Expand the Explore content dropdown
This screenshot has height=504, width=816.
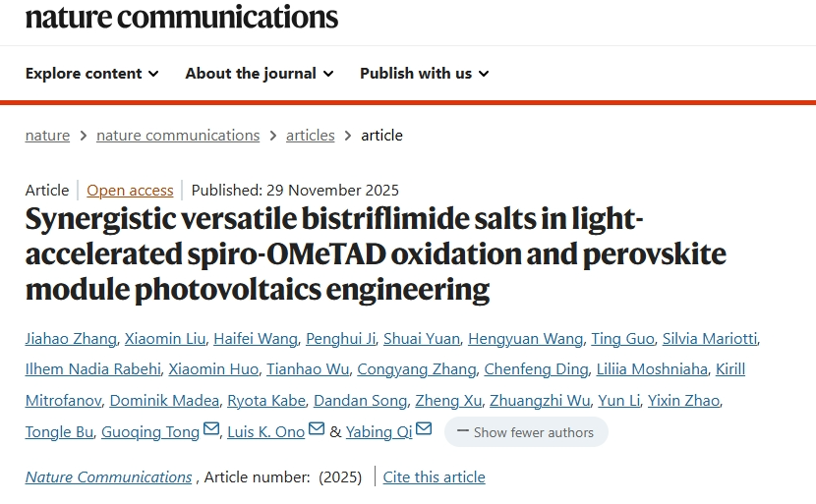coord(91,74)
